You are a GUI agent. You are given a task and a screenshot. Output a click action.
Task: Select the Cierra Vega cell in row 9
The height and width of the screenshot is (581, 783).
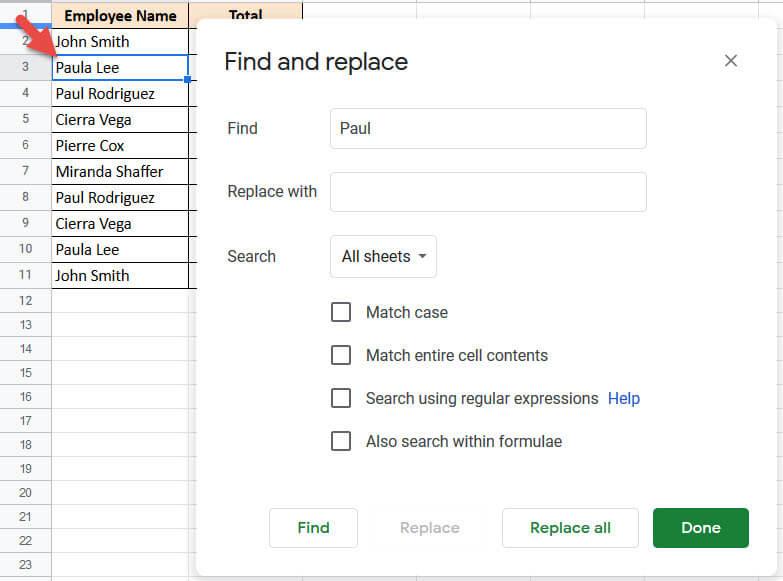[x=120, y=223]
